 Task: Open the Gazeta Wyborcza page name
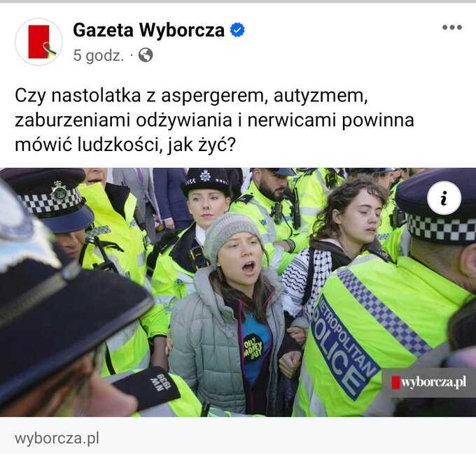(x=148, y=30)
